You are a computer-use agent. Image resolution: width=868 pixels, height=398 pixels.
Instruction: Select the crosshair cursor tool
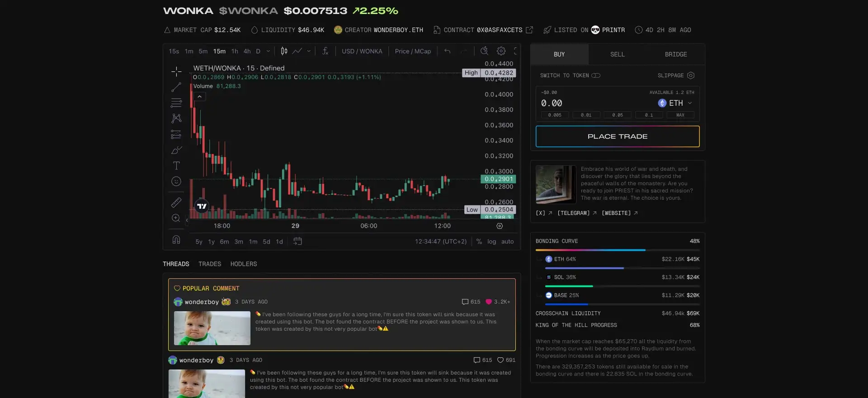coord(176,71)
